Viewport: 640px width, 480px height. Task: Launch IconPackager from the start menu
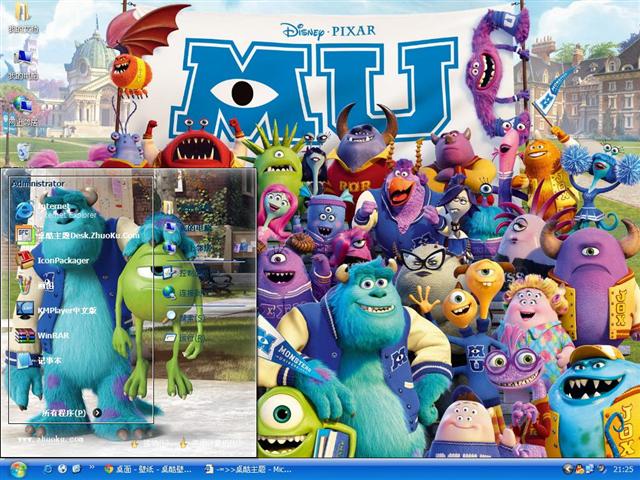52,260
